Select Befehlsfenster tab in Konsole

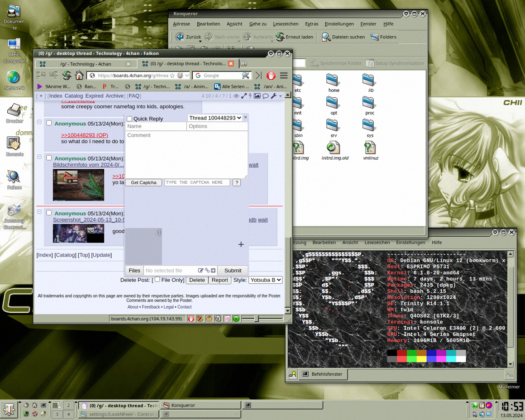[322, 374]
